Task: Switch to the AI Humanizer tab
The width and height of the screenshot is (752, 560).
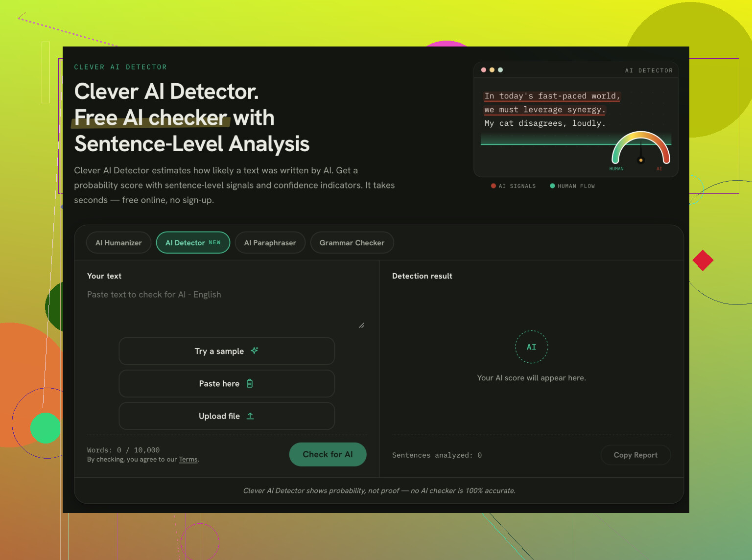Action: pos(118,243)
